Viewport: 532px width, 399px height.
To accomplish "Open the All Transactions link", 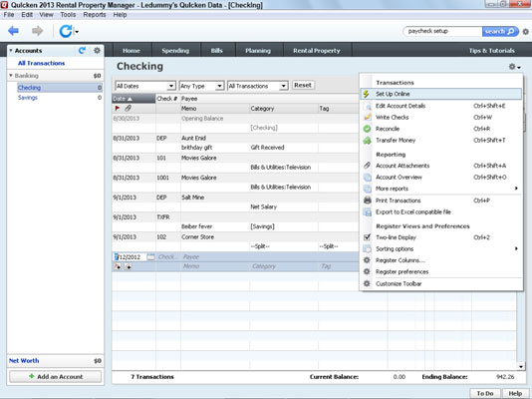I will 42,63.
